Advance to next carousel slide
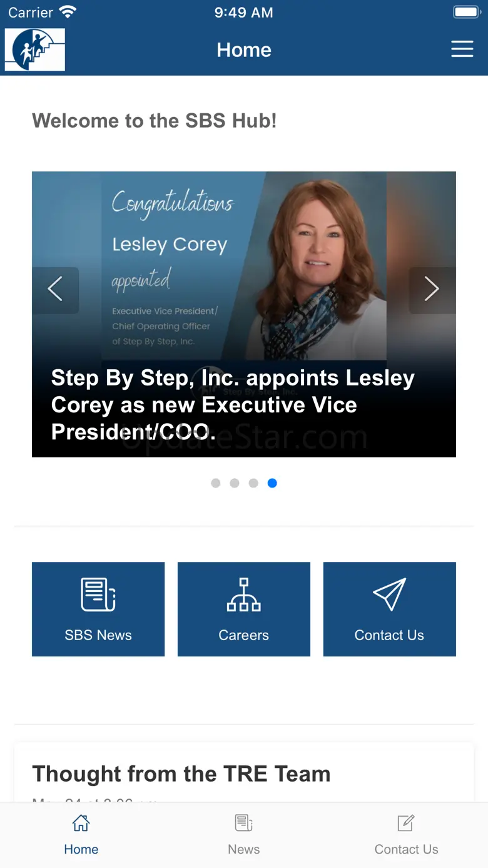Screen dimensions: 488x868 tap(432, 290)
